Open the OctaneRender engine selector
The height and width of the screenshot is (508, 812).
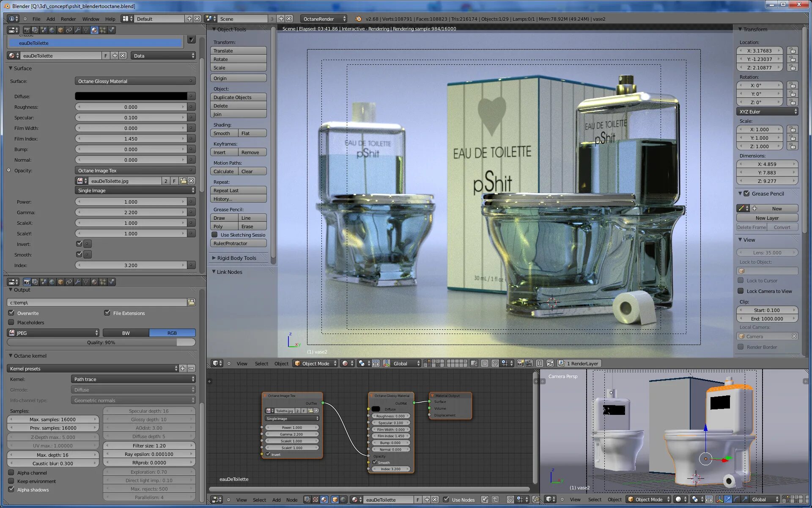(x=324, y=19)
